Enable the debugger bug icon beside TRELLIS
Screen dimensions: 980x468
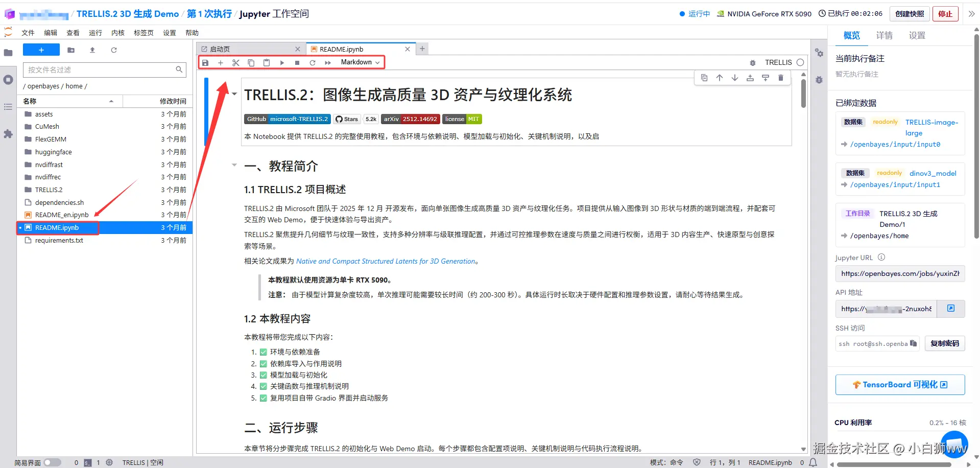[x=753, y=63]
